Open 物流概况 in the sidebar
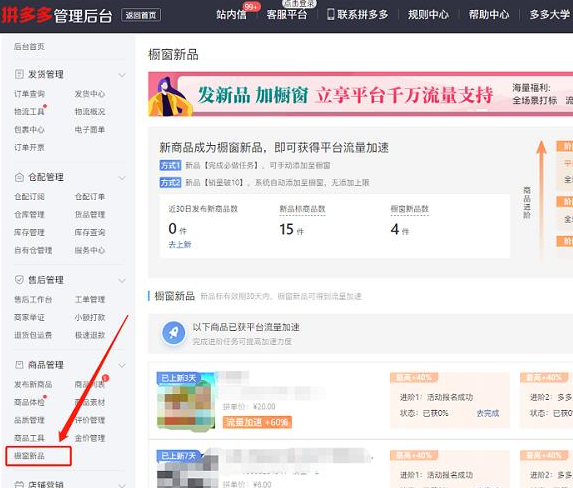The width and height of the screenshot is (573, 488). tap(90, 112)
